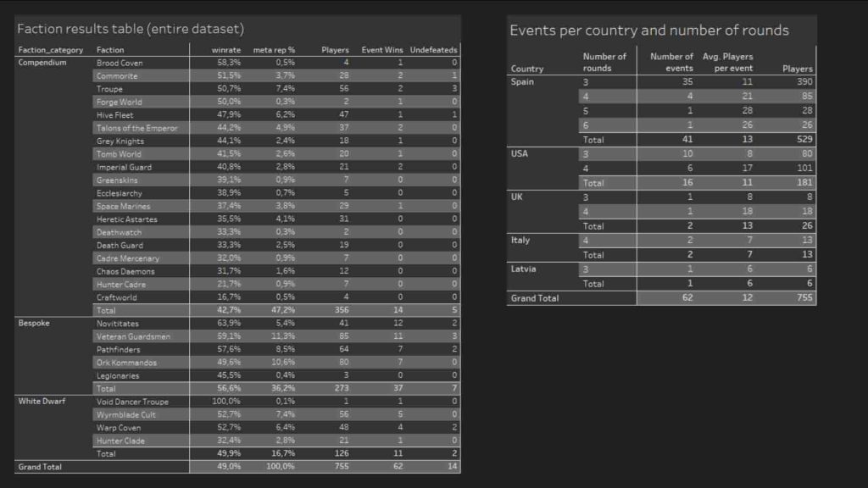Select the Event Wins column header
868x488 pixels.
coord(381,50)
